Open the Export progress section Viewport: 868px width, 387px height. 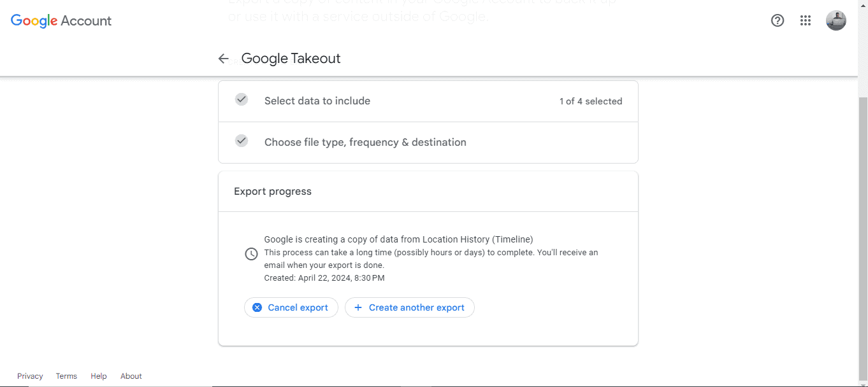point(272,191)
